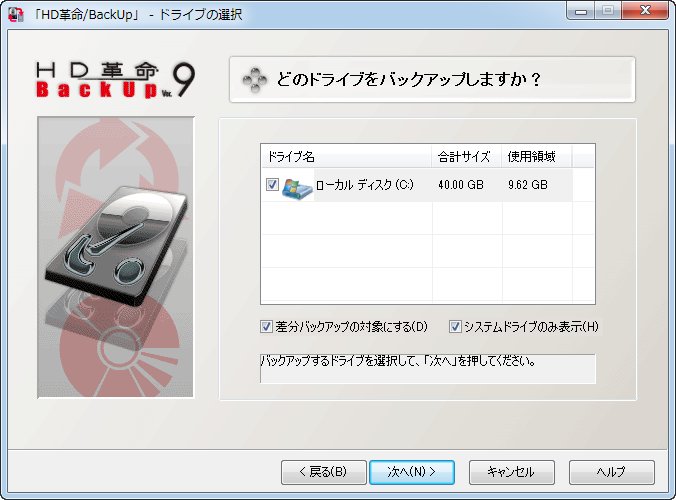Select the ローカル ディスク (C:) row text
This screenshot has height=500, width=676.
pyautogui.click(x=364, y=185)
